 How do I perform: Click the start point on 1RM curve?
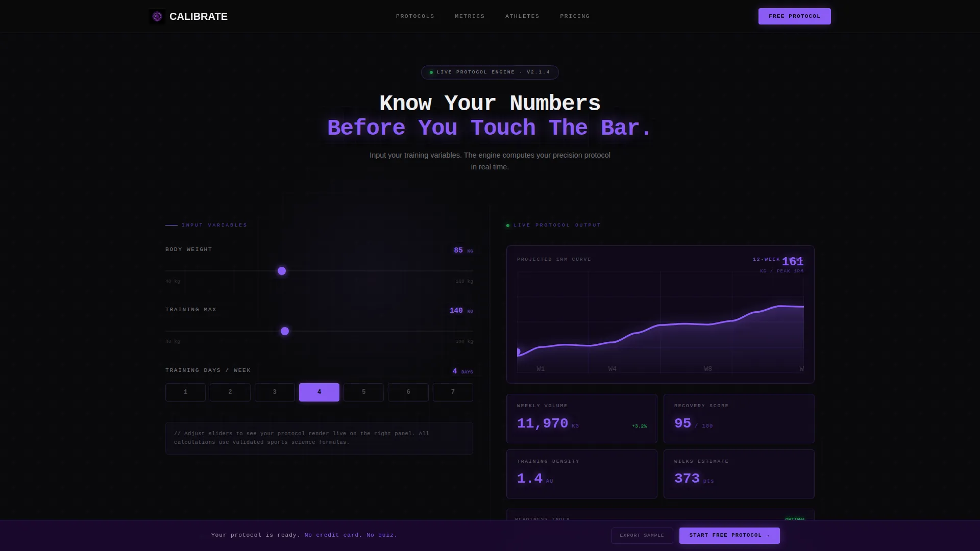[x=518, y=352]
